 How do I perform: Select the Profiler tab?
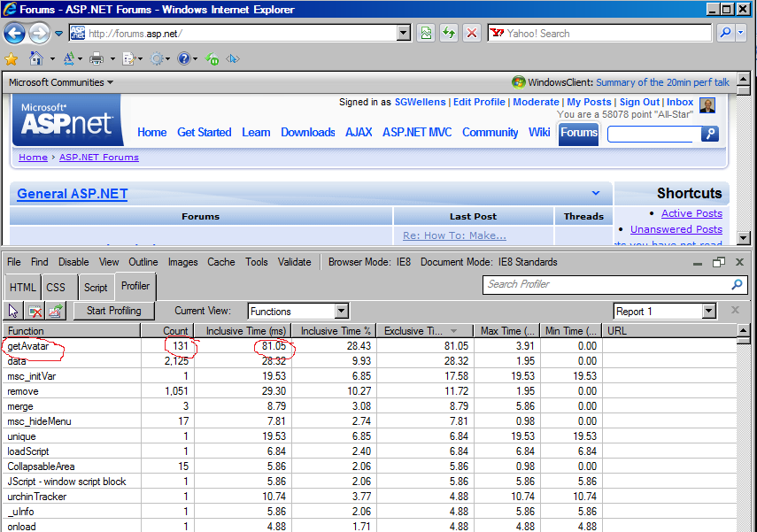coord(135,286)
